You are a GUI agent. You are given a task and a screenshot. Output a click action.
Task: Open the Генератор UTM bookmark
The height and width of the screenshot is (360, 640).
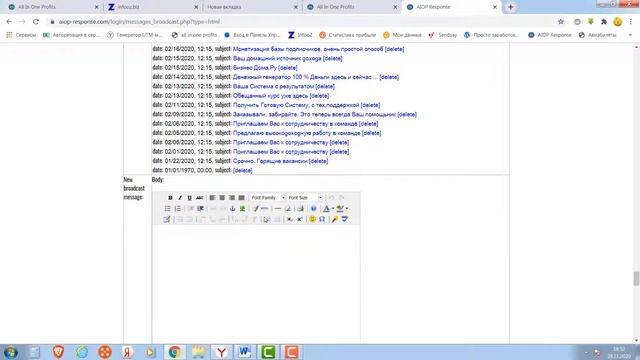point(135,35)
